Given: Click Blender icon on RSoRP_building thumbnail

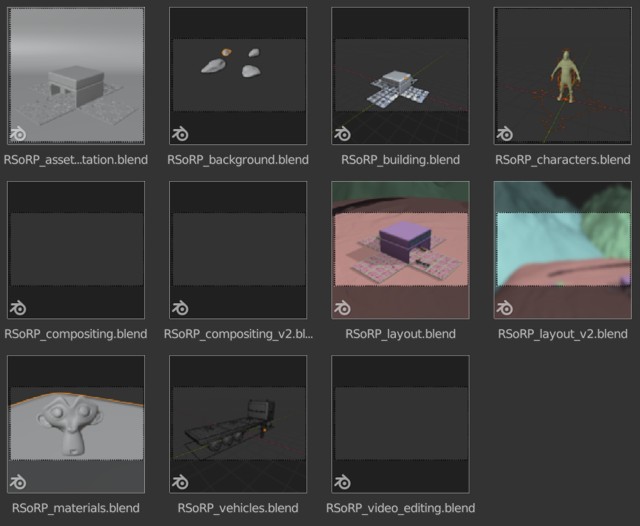Looking at the screenshot, I should pyautogui.click(x=342, y=134).
